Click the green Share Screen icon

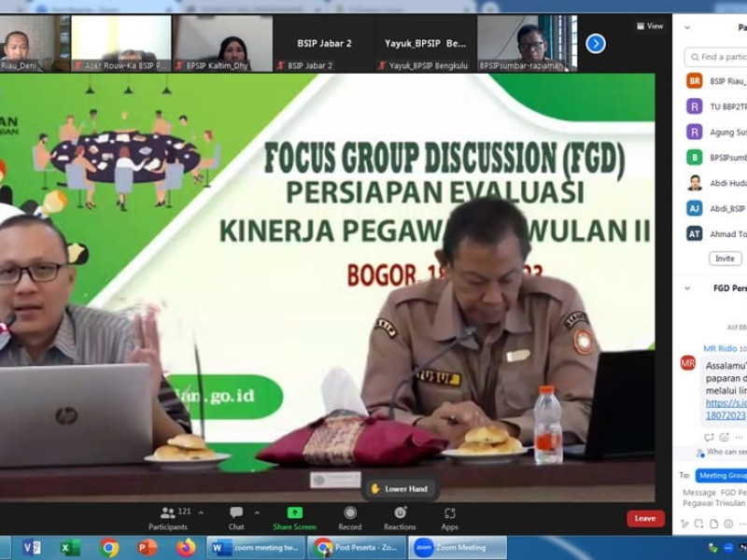click(294, 512)
